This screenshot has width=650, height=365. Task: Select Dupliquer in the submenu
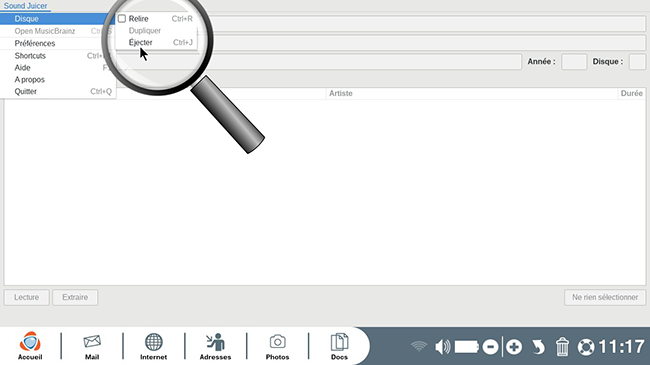tap(156, 31)
